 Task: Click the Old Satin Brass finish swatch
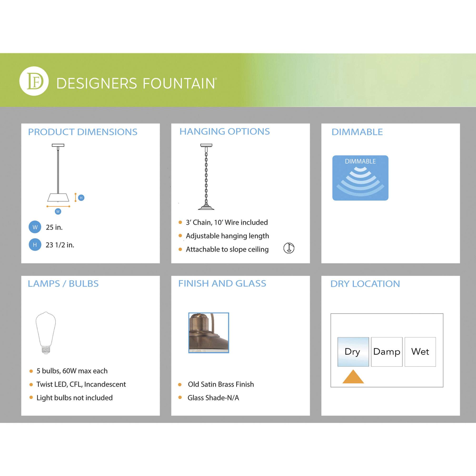(x=208, y=333)
